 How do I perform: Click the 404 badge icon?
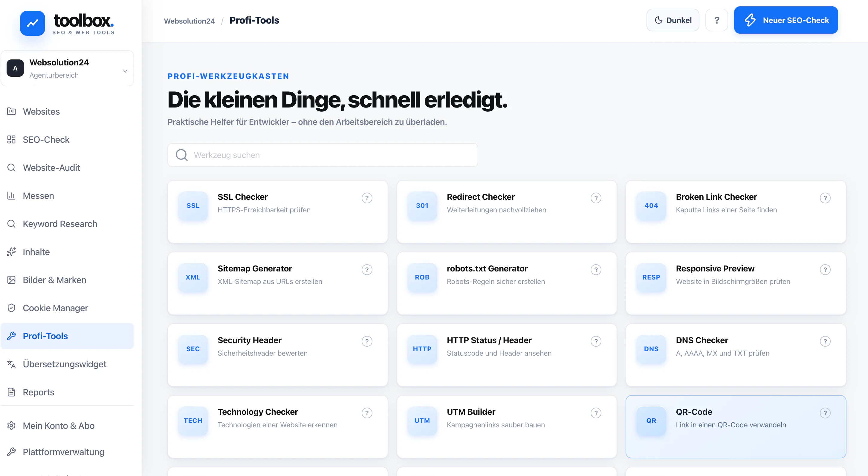pyautogui.click(x=651, y=206)
